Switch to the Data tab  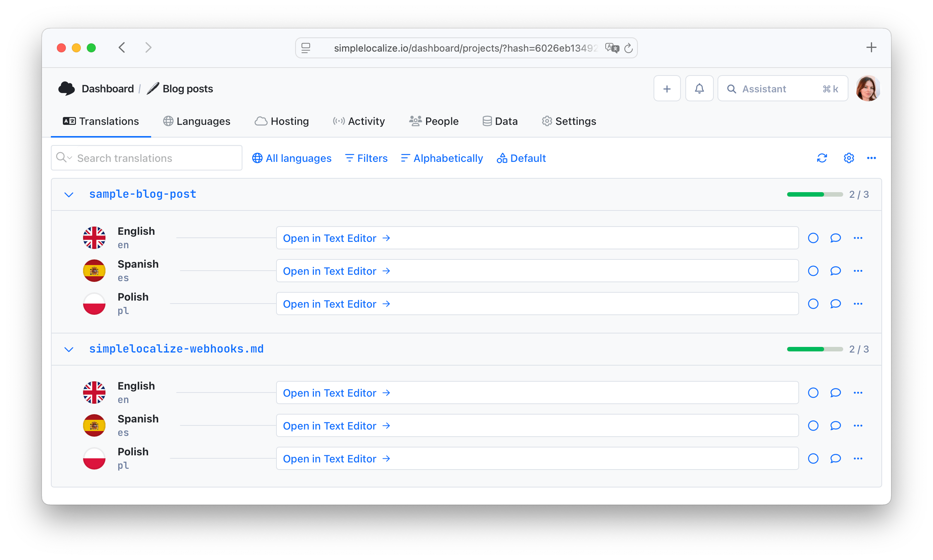(x=499, y=121)
